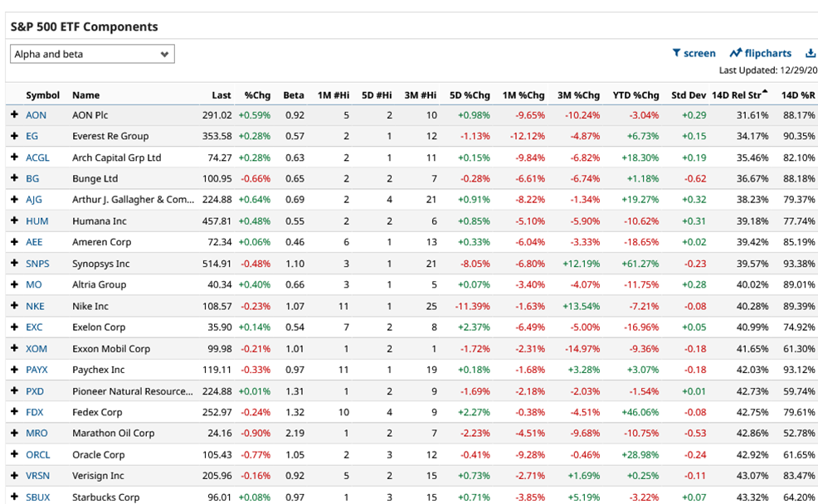Click the screen link text
818x504 pixels.
pos(699,53)
